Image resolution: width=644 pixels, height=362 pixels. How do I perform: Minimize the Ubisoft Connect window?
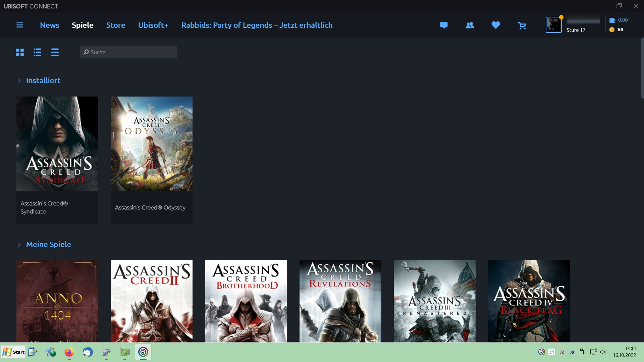[x=602, y=6]
